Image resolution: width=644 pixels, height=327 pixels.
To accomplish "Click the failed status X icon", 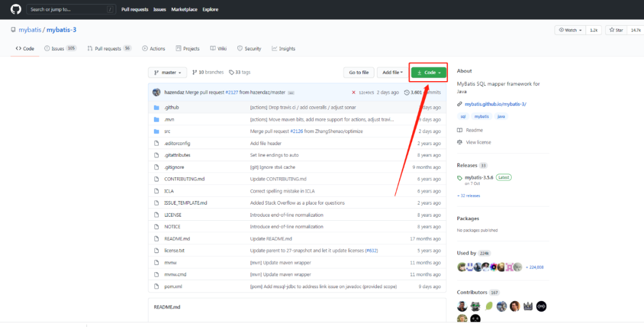I will point(354,92).
